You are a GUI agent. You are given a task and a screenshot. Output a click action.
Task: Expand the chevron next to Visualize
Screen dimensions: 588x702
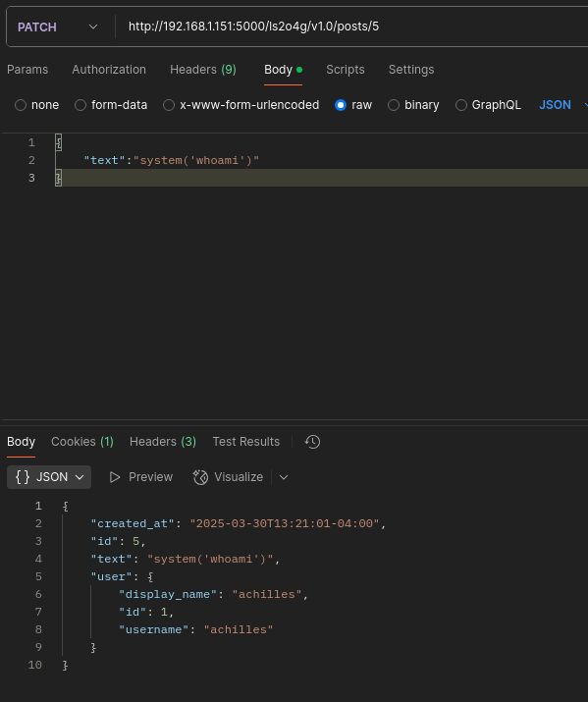284,477
